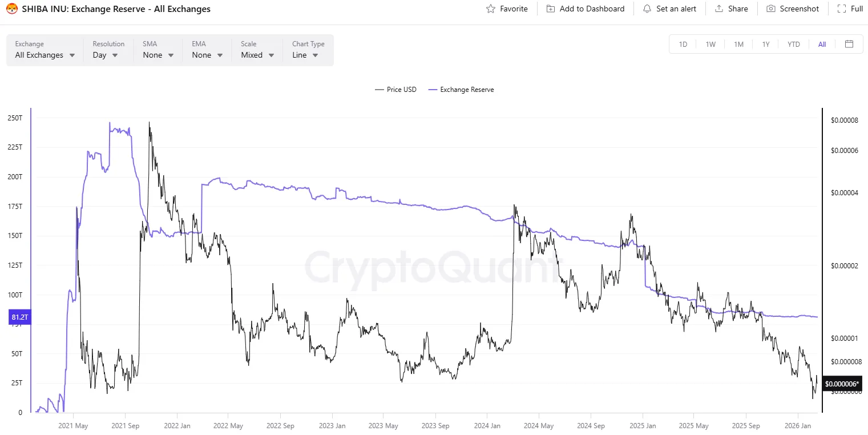
Task: Click the Screenshot camera icon
Action: coord(771,9)
